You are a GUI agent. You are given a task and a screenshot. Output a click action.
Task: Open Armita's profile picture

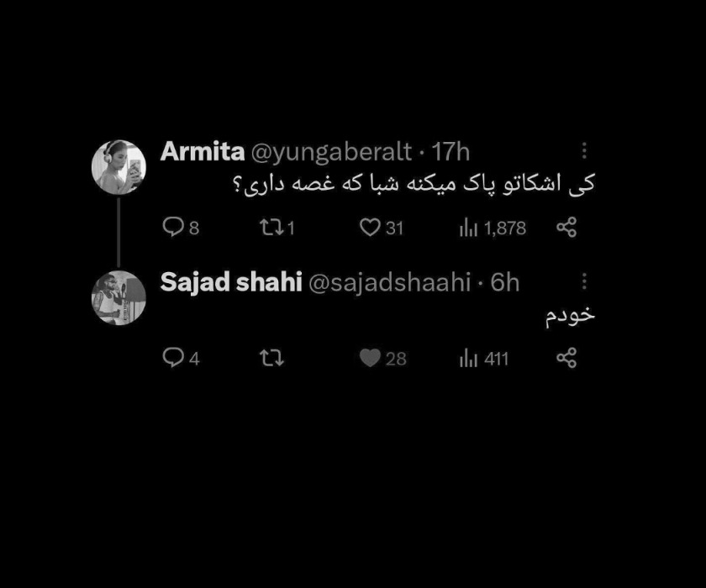pyautogui.click(x=119, y=167)
